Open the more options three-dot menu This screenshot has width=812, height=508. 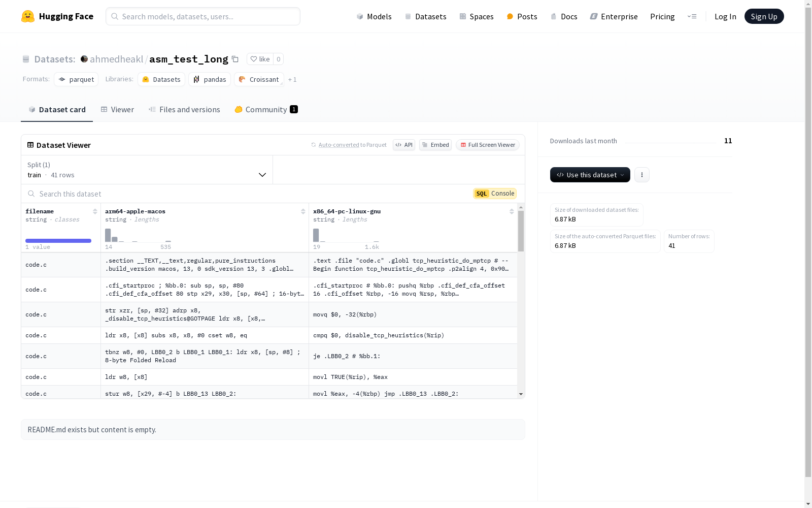(x=642, y=175)
